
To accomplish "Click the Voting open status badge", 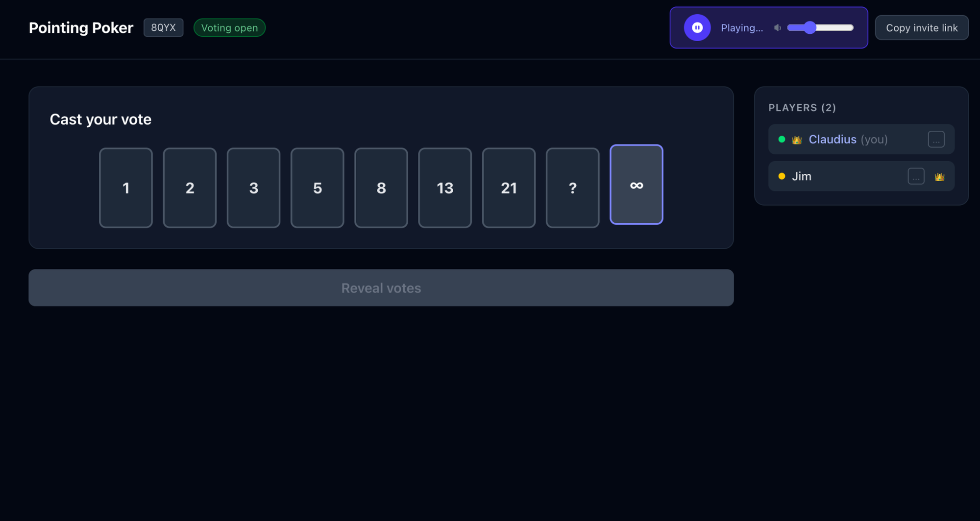I will tap(229, 28).
